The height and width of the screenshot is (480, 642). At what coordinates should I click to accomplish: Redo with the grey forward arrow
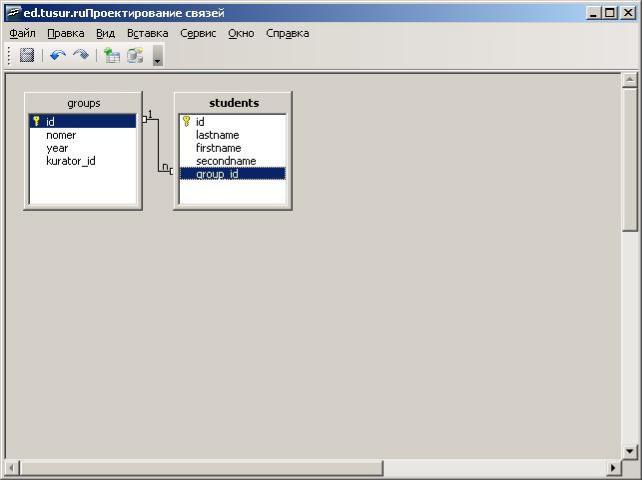click(81, 55)
